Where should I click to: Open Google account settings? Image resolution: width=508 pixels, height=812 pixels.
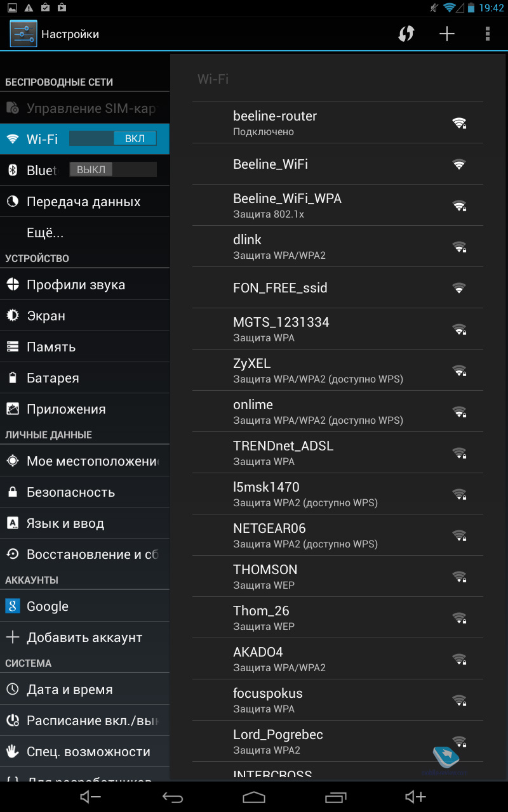(84, 606)
